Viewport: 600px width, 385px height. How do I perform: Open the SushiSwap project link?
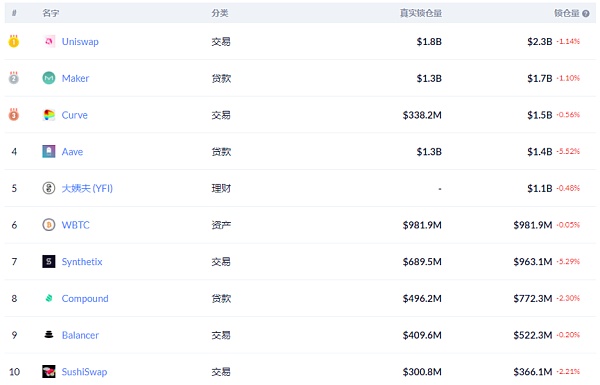tap(84, 372)
